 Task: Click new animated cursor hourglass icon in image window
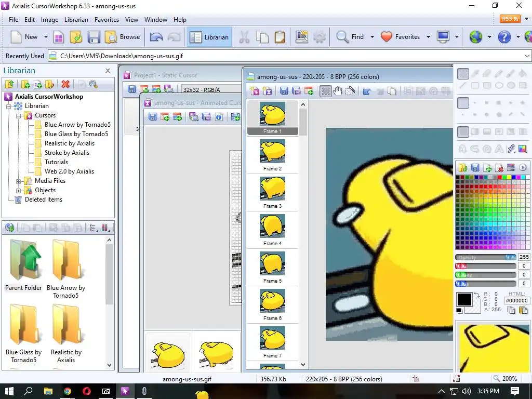[268, 91]
